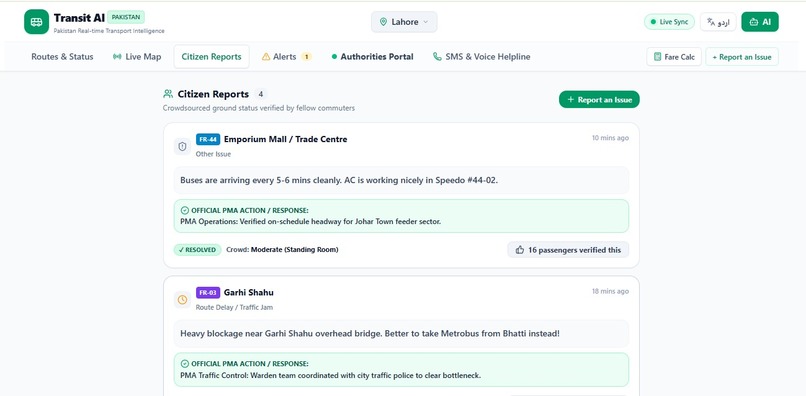Click the Live Map broadcast signal icon
This screenshot has height=396, width=806.
[x=117, y=57]
